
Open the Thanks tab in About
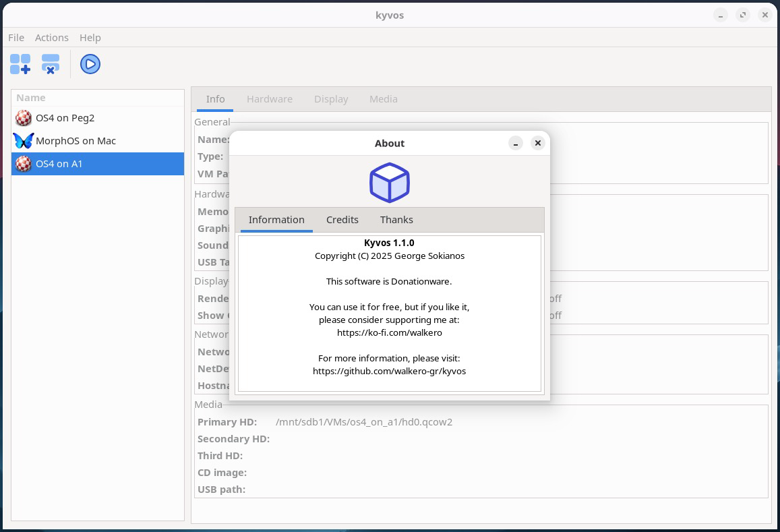pos(396,220)
